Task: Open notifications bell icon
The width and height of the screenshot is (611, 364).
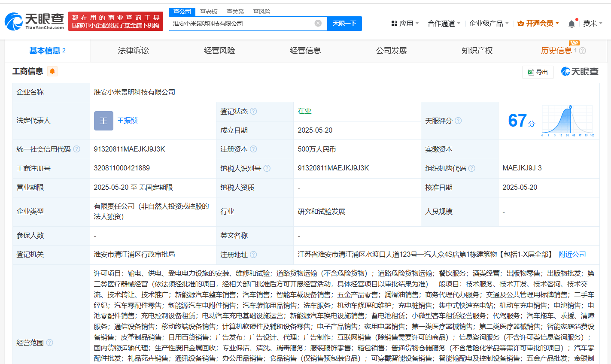Action: point(571,24)
